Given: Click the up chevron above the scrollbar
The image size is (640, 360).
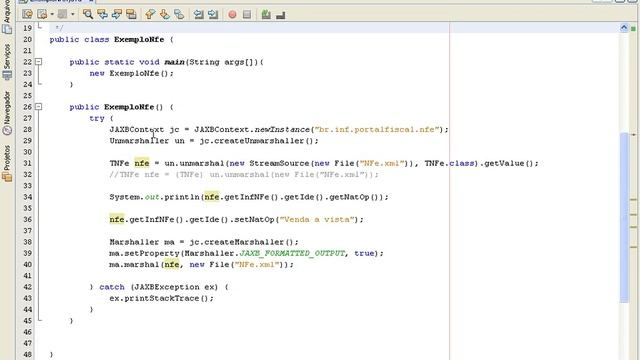Looking at the screenshot, I should click(624, 28).
